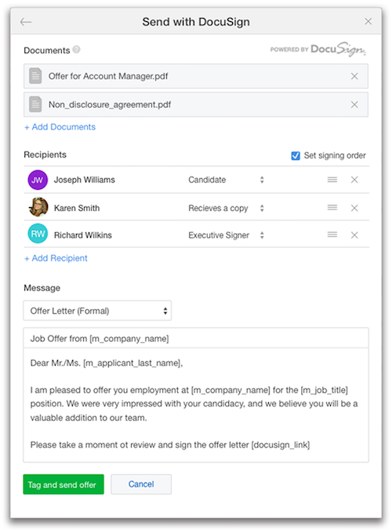Open Richard Wilkins' Executive Signer role selector

point(226,235)
